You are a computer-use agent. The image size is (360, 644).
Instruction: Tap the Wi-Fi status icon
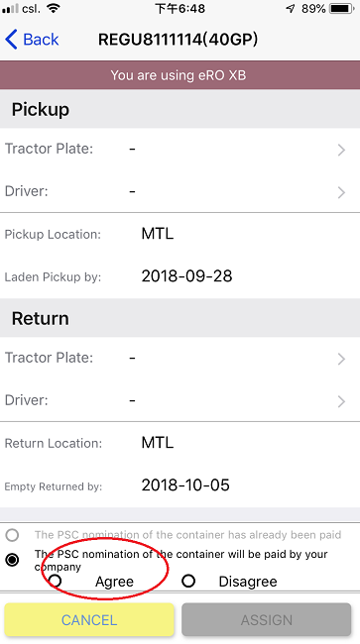point(53,8)
